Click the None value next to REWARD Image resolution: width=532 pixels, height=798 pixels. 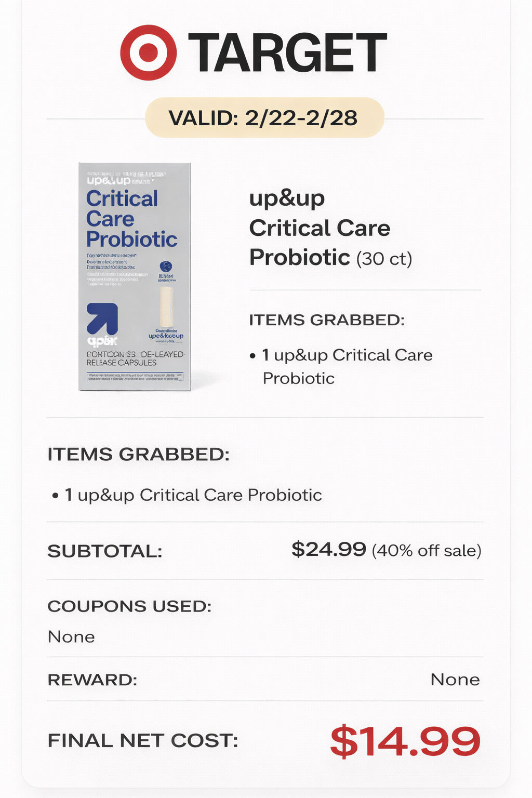click(455, 680)
